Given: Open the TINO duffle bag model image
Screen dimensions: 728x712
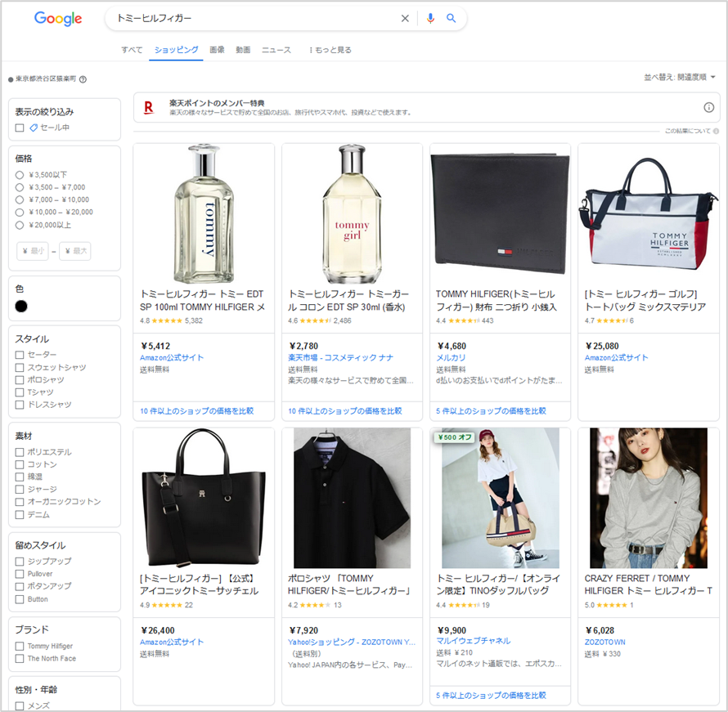Looking at the screenshot, I should pos(500,498).
